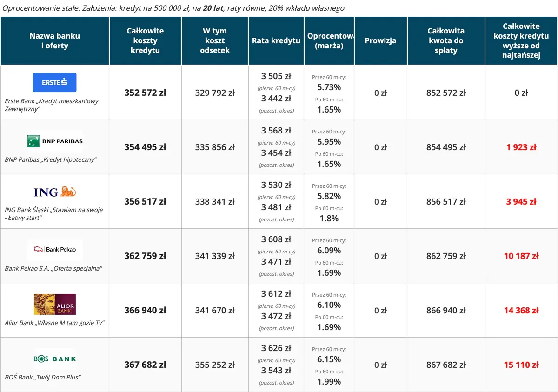The width and height of the screenshot is (558, 392).
Task: Select the 'Całkowite koszty kredytu wyższe od najtańszej' header
Action: click(x=521, y=41)
